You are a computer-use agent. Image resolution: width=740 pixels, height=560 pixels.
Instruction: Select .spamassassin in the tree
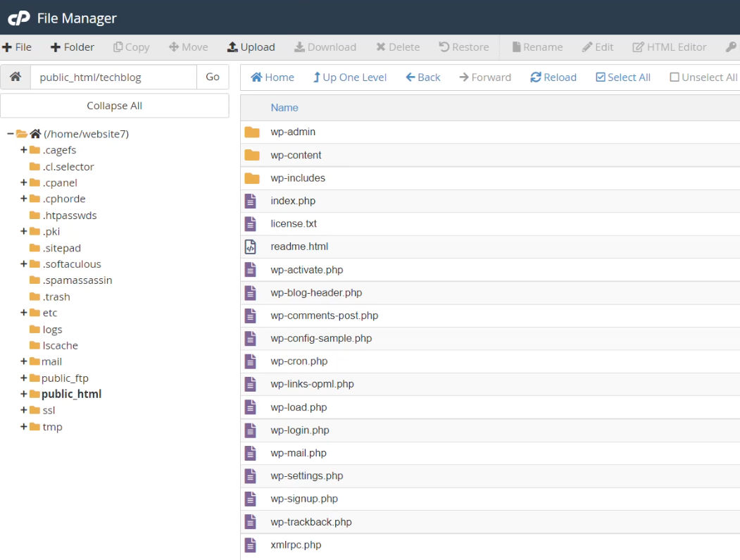77,280
